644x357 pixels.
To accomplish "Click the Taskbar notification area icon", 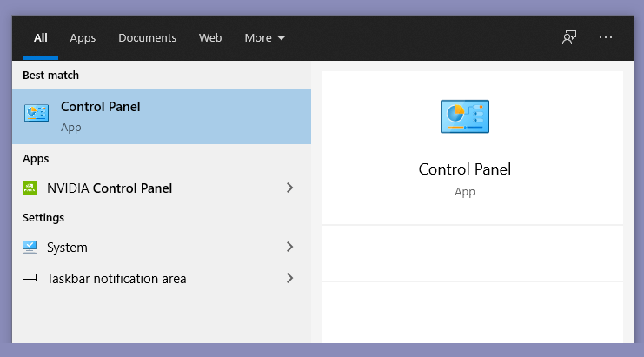I will coord(30,278).
